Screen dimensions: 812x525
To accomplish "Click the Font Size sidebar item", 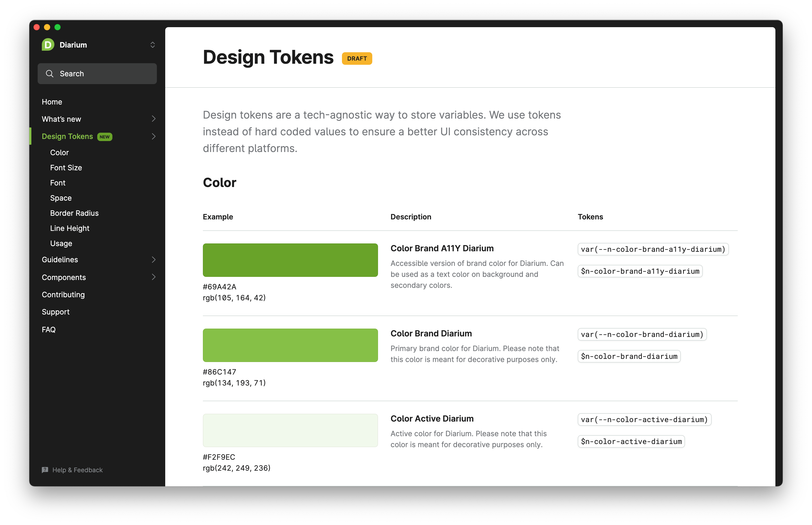I will pos(66,167).
